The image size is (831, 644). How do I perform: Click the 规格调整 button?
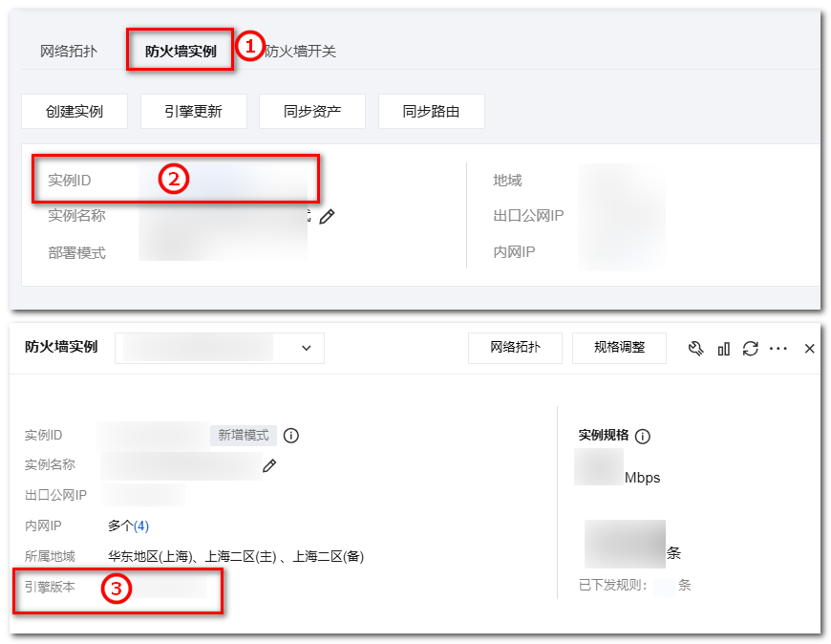point(619,348)
